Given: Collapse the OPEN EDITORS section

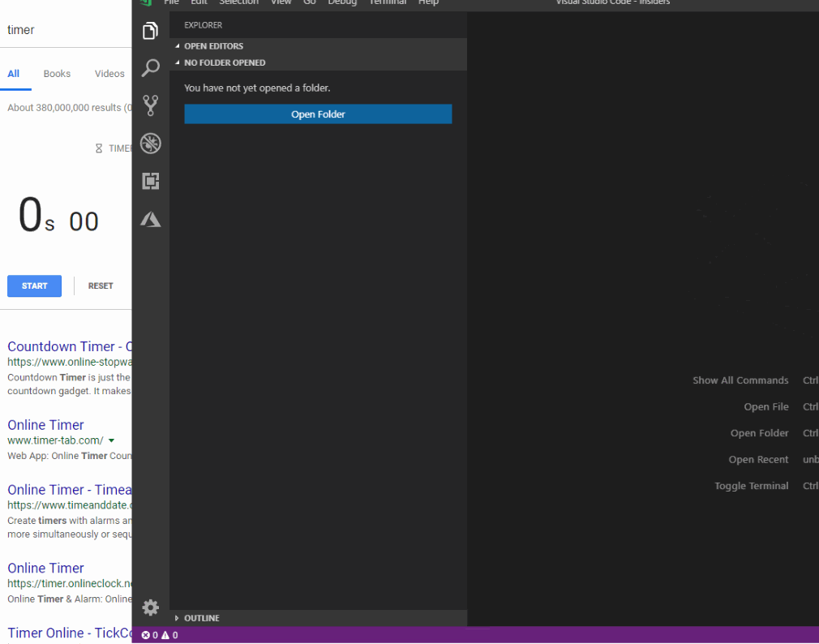Looking at the screenshot, I should click(318, 46).
